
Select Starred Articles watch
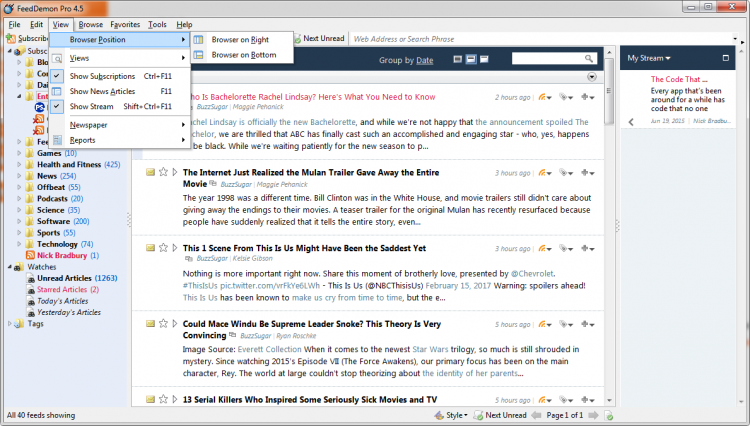coord(62,289)
